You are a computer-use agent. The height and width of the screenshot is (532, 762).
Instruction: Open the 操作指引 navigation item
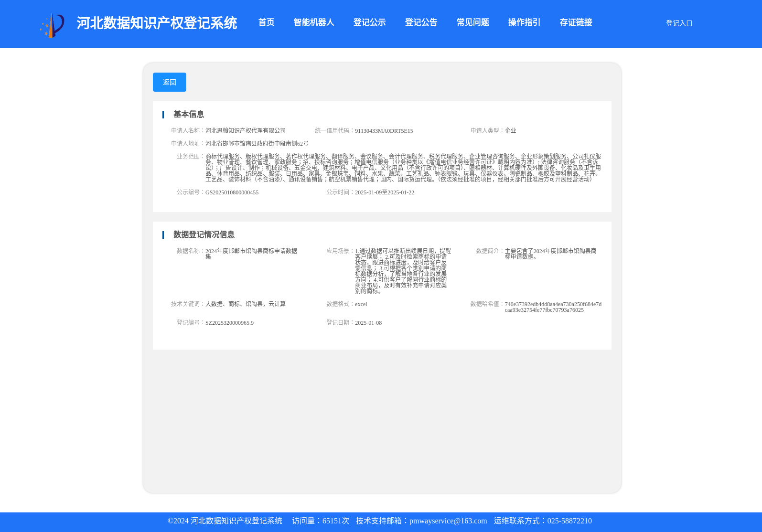click(x=524, y=22)
